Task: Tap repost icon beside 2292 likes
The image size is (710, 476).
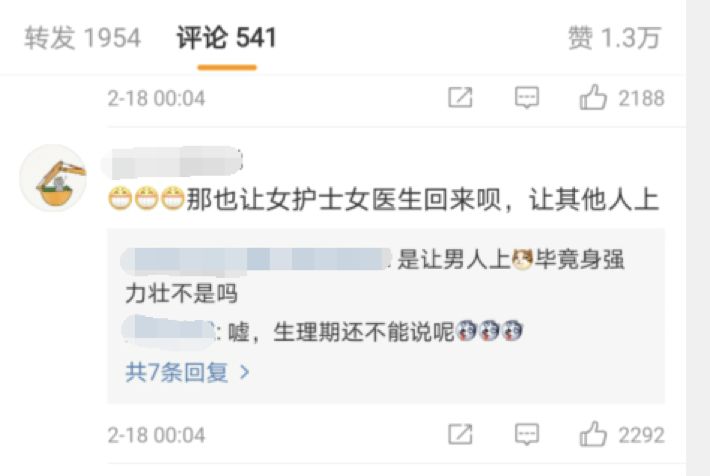Action: pos(460,434)
